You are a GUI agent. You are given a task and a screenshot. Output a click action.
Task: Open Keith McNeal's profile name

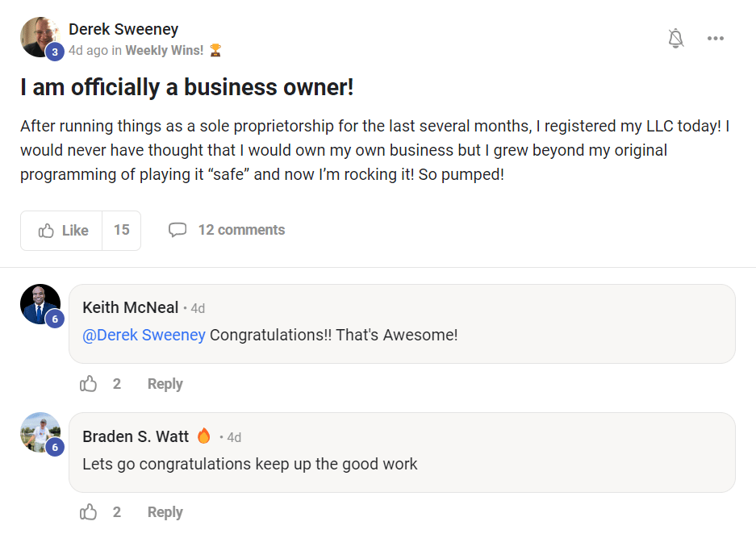(130, 308)
